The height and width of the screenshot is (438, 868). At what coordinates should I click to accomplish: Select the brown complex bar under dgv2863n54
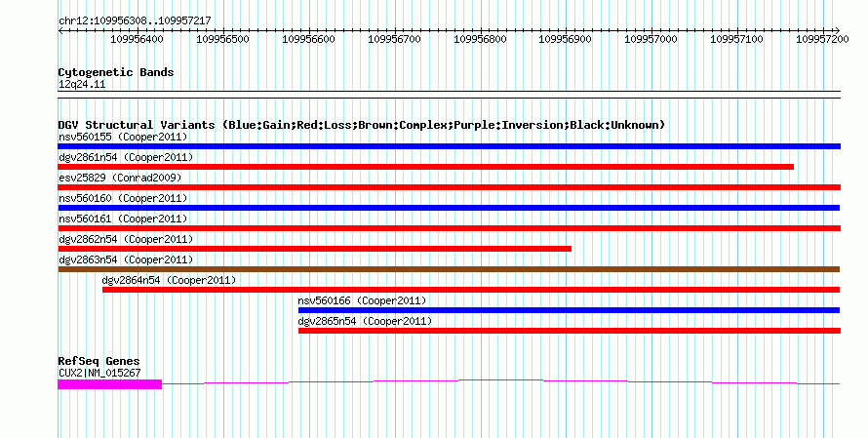449,269
